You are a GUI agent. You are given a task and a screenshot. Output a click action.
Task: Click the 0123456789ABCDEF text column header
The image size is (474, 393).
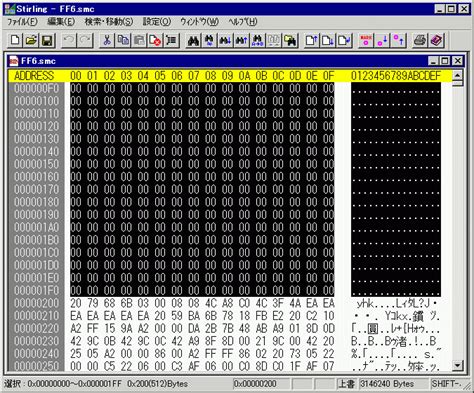(396, 76)
